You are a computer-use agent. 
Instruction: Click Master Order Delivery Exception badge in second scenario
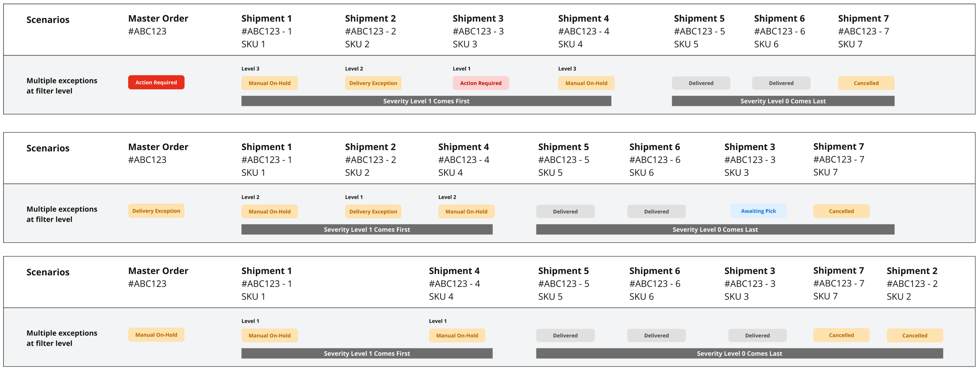(x=156, y=211)
